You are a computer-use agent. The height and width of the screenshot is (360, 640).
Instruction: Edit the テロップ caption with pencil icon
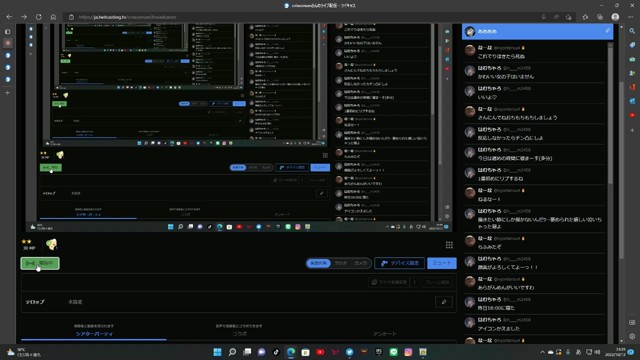click(444, 302)
